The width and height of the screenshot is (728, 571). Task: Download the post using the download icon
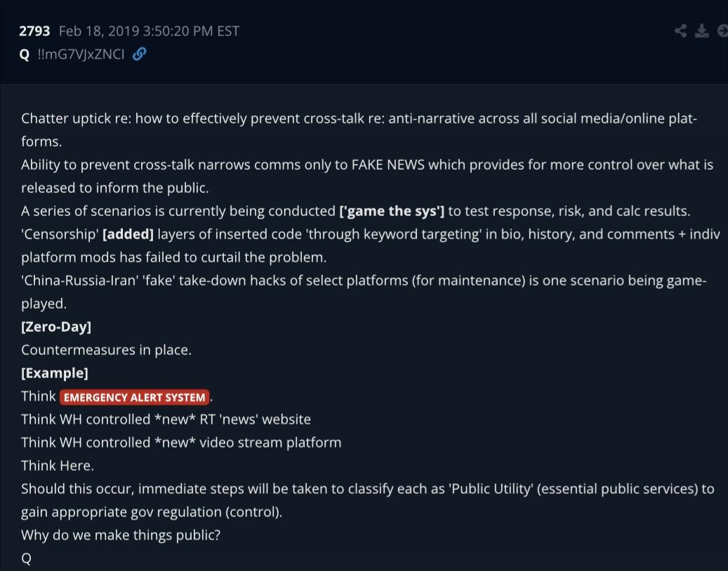[x=701, y=31]
